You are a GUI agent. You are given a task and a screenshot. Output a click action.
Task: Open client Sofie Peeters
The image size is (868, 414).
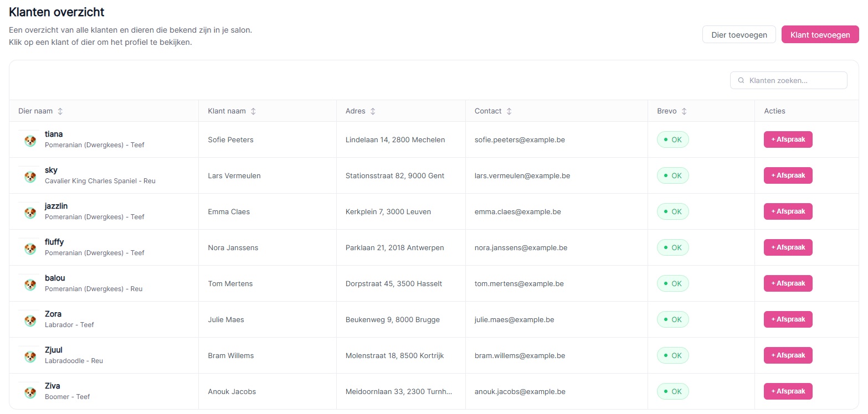click(x=230, y=139)
